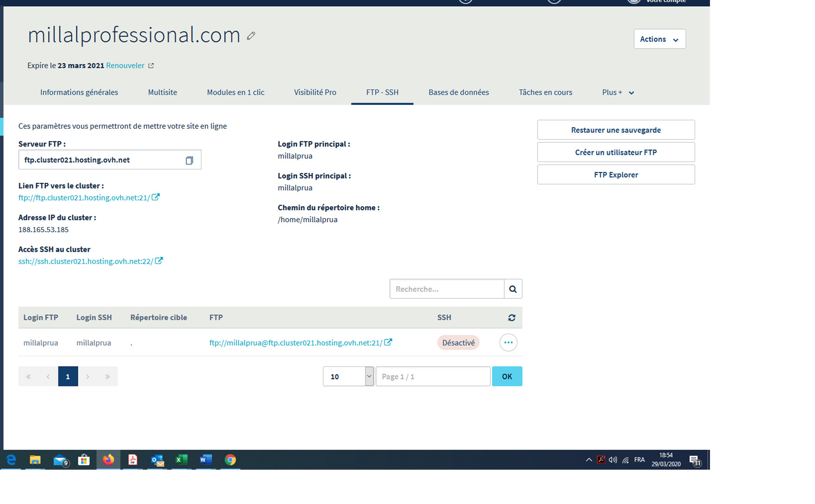The width and height of the screenshot is (815, 504).
Task: Copy the FTP server address with the copy icon
Action: pos(189,160)
